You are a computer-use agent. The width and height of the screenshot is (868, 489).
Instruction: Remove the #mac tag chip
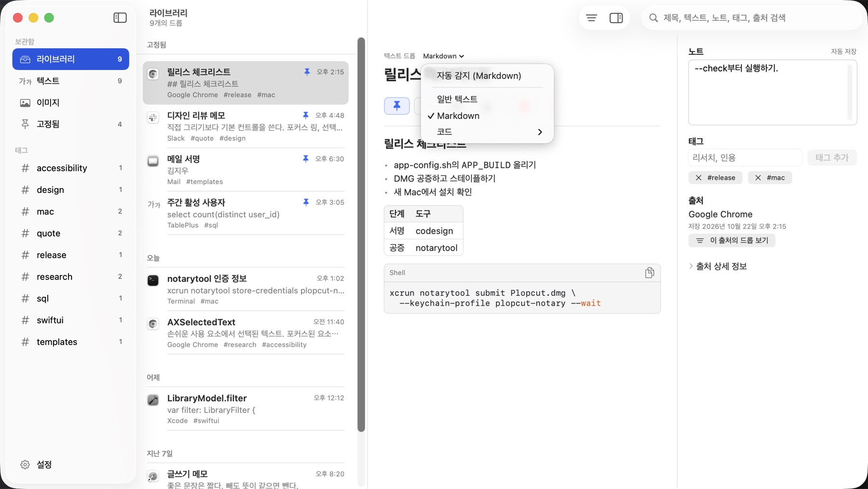pos(758,178)
